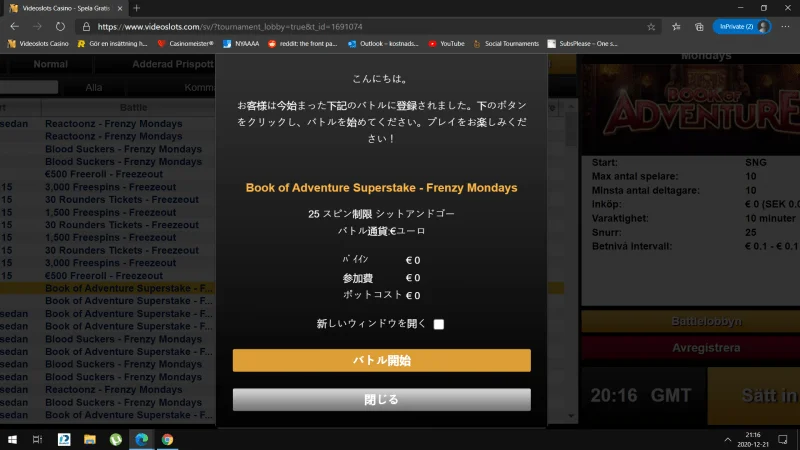Click the grey 閉じる close button
800x450 pixels.
(382, 399)
